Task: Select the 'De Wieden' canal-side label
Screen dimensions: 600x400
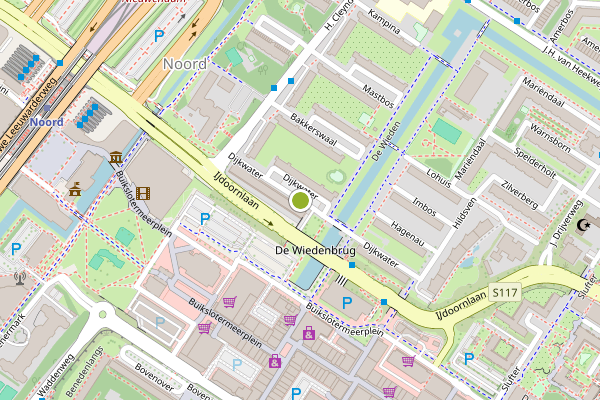Action: (386, 141)
